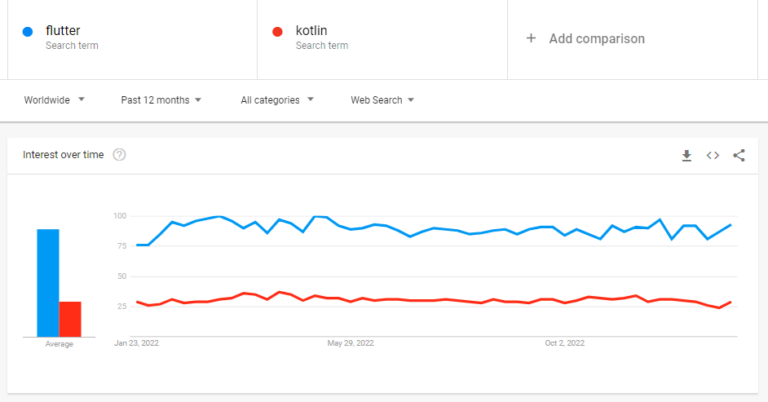
Task: Share the Interest over time chart
Action: [739, 156]
